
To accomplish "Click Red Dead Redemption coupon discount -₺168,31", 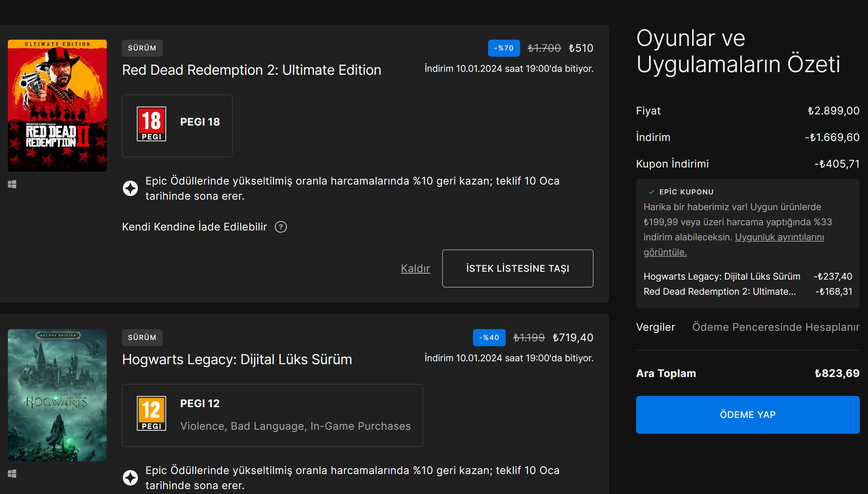I will pos(834,291).
